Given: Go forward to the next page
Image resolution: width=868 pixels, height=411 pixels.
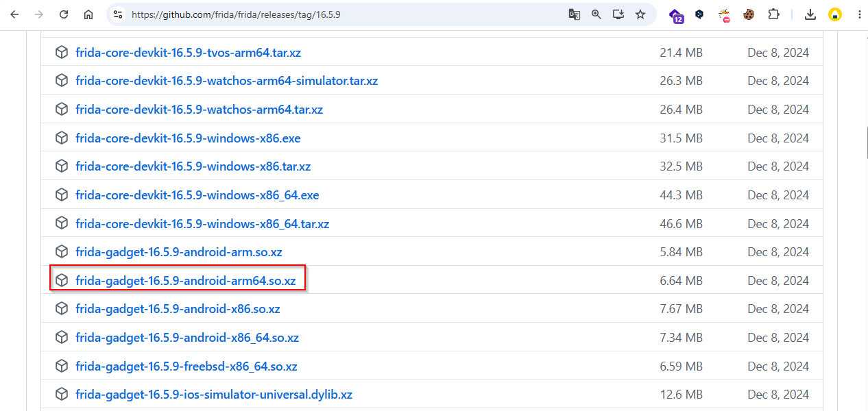Looking at the screenshot, I should [x=39, y=14].
